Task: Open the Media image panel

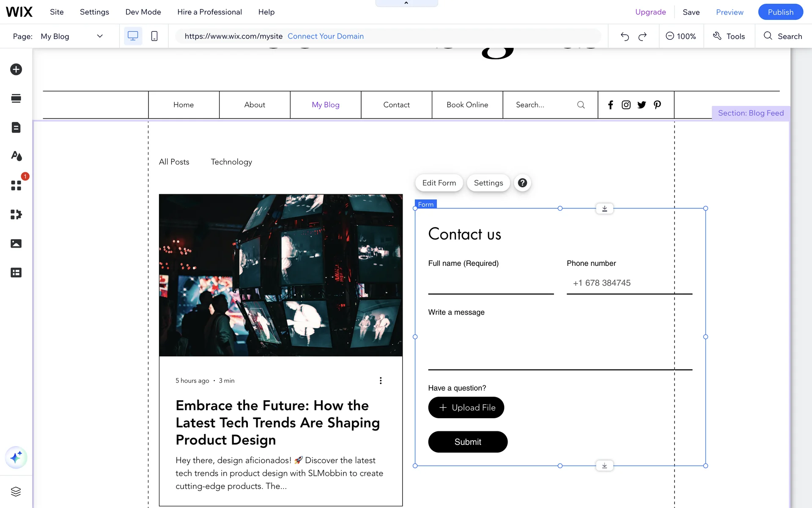Action: pos(16,243)
